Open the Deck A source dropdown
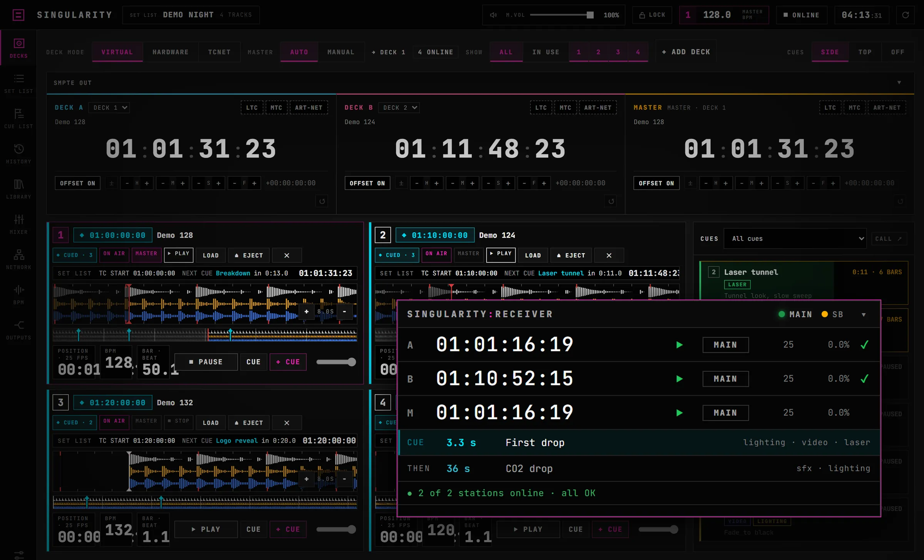Viewport: 924px width, 560px height. (x=109, y=108)
